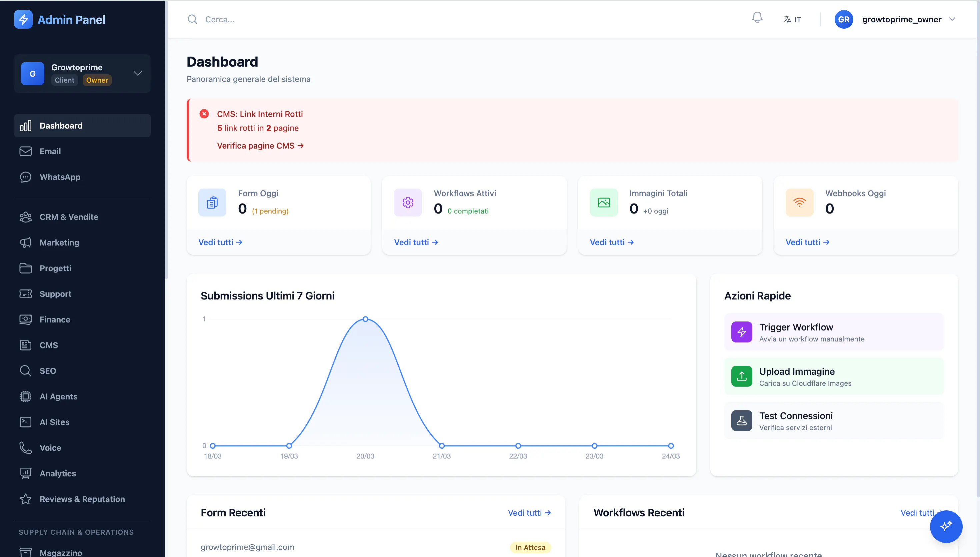Open the SEO sidebar section
This screenshot has width=980, height=557.
pos(82,371)
